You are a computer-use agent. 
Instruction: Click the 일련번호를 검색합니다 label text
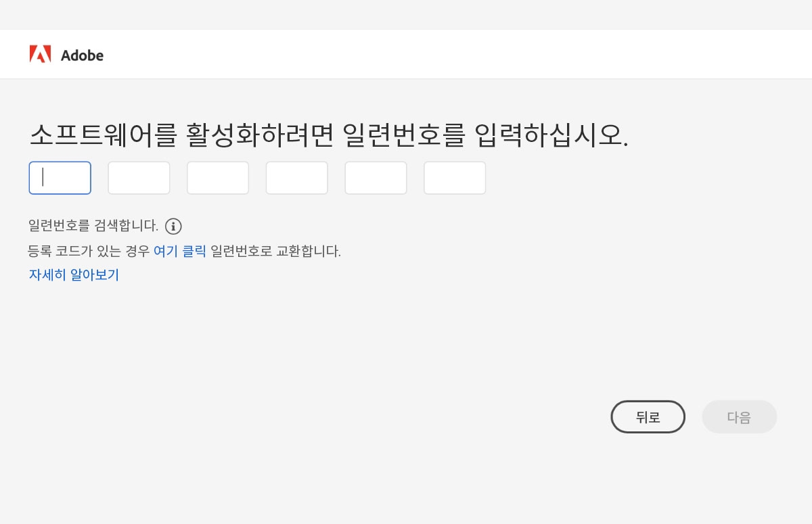pyautogui.click(x=93, y=226)
